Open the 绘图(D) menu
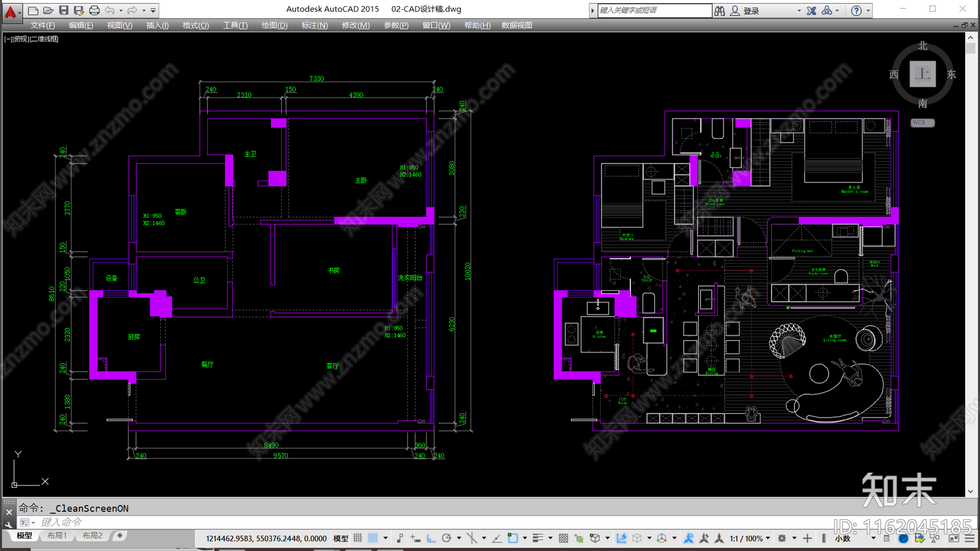980x551 pixels. [274, 25]
